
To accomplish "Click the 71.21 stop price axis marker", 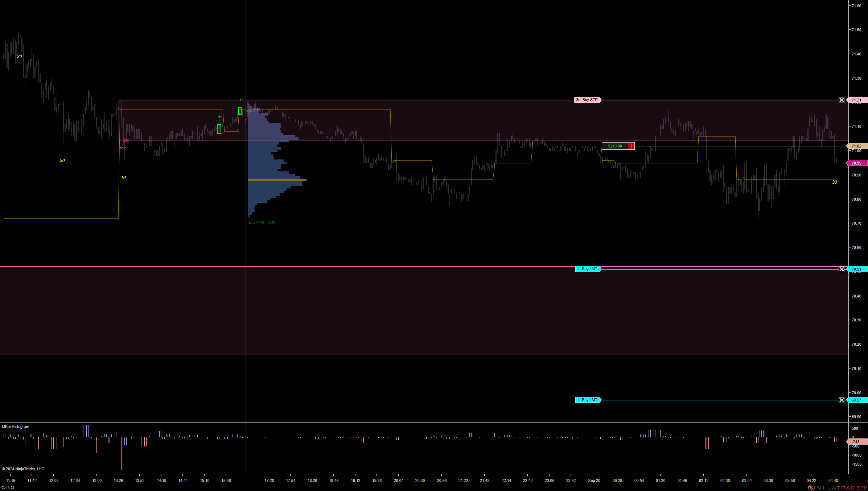I will (x=857, y=100).
